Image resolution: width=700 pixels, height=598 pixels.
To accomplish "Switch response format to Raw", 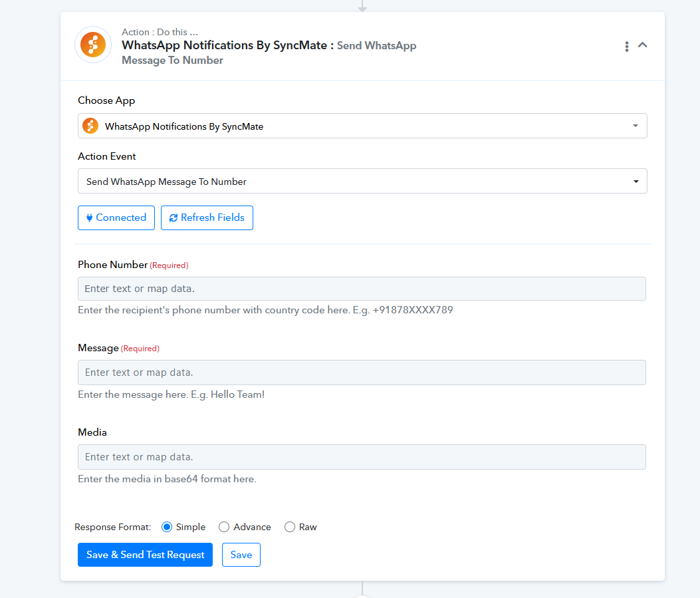I will coord(290,527).
